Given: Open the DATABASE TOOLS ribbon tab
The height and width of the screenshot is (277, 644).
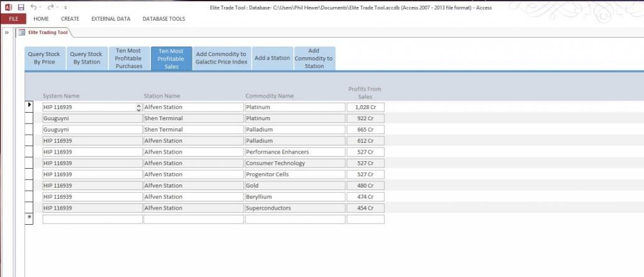Looking at the screenshot, I should pyautogui.click(x=164, y=18).
